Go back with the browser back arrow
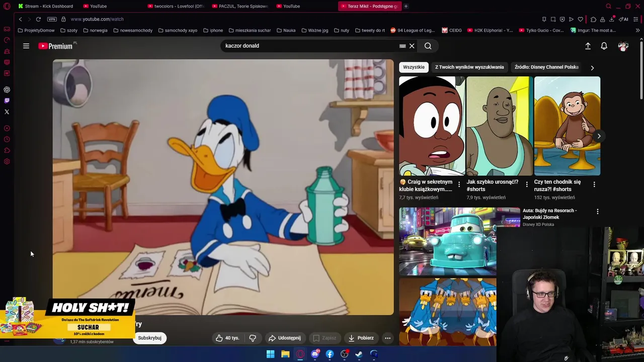644x362 pixels. pos(20,19)
